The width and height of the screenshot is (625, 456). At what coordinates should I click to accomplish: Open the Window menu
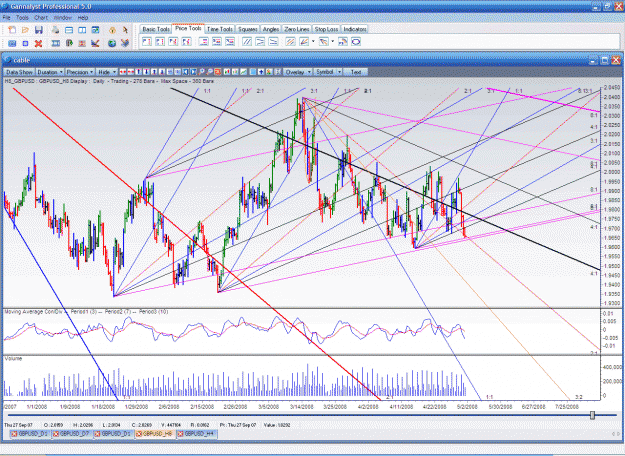tap(63, 18)
